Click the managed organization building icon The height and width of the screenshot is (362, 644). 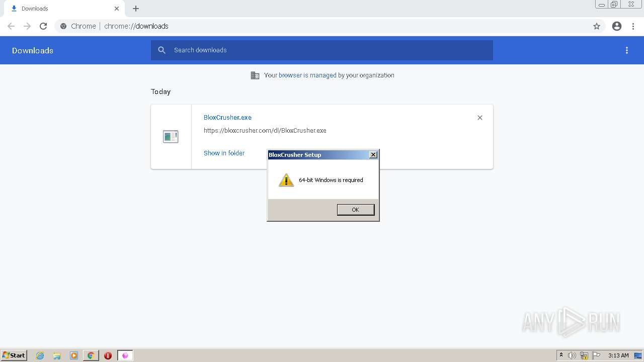coord(255,75)
